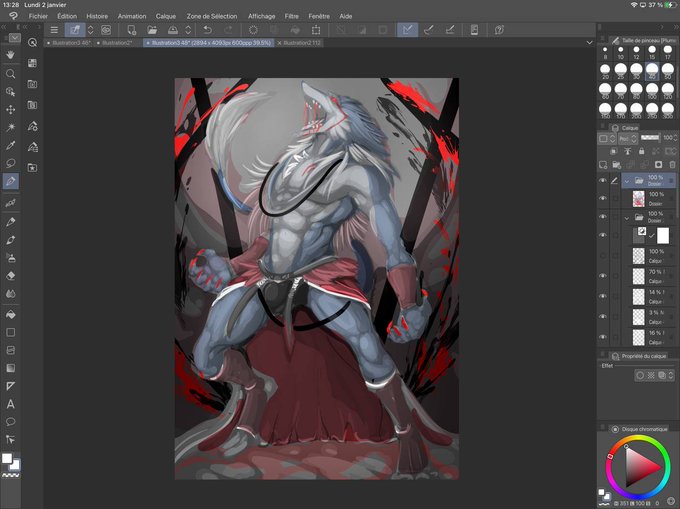Screen dimensions: 680x509
Task: Toggle visibility of top selected Dossier folder
Action: [x=603, y=180]
